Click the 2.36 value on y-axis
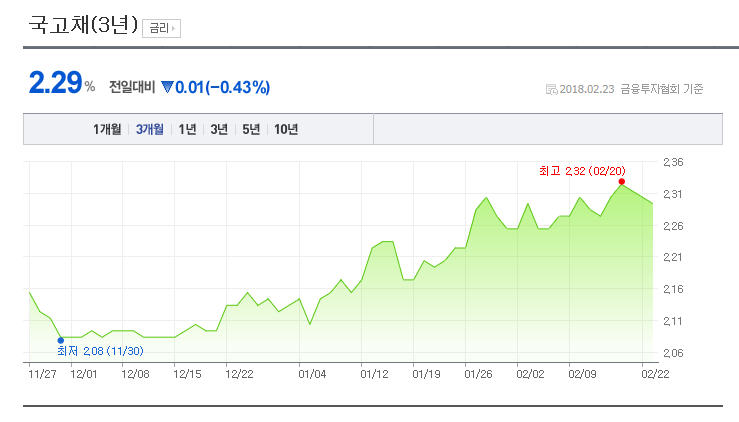 pyautogui.click(x=672, y=162)
